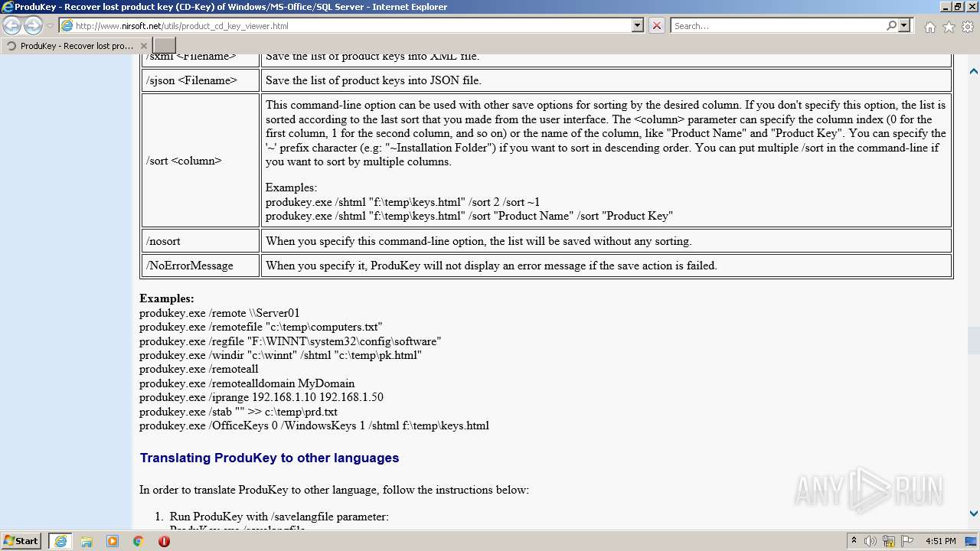Open the red Opera-style taskbar icon
Image resolution: width=980 pixels, height=551 pixels.
point(164,541)
